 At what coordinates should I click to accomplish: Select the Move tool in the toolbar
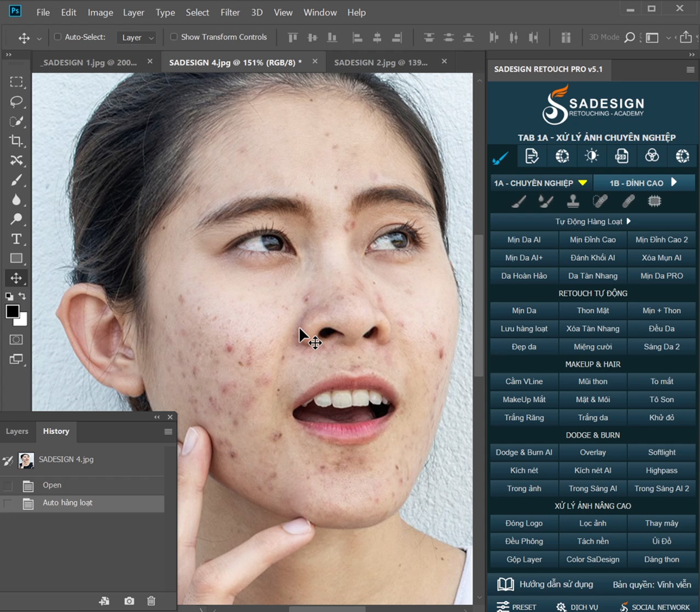[x=16, y=278]
